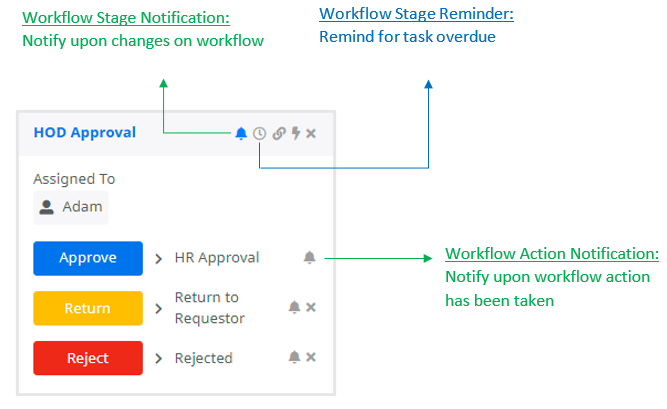Image resolution: width=667 pixels, height=409 pixels.
Task: Click the chevron next to Approve
Action: (x=159, y=258)
